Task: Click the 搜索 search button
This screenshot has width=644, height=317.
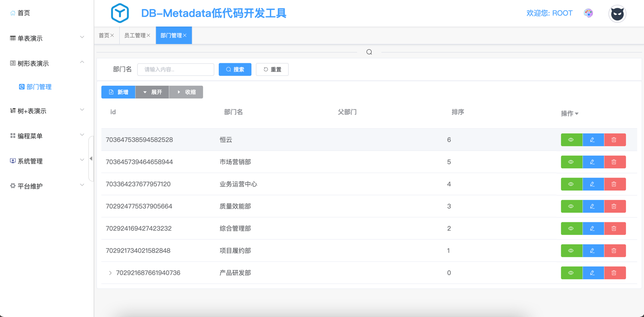Action: (x=235, y=69)
